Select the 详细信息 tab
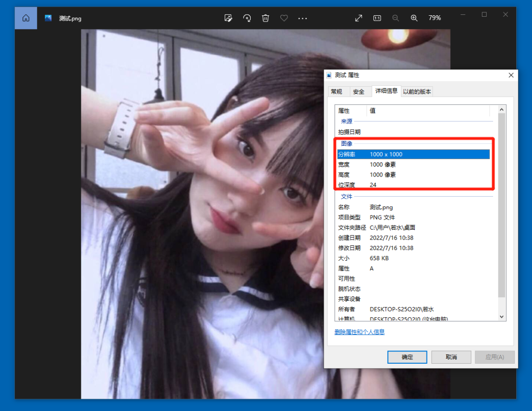Image resolution: width=532 pixels, height=411 pixels. coord(386,91)
